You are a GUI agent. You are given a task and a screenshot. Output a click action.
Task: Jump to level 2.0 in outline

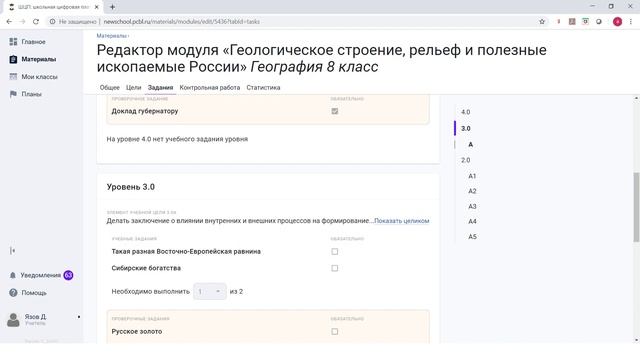pos(466,160)
